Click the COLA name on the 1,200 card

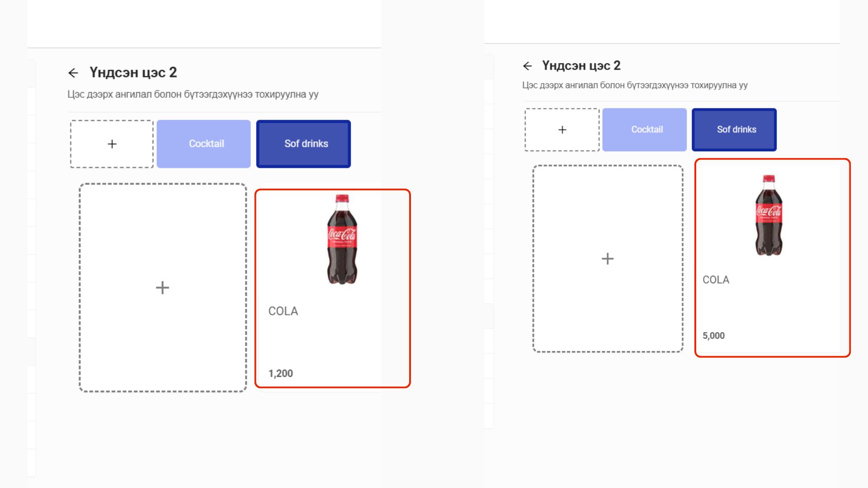pyautogui.click(x=283, y=311)
